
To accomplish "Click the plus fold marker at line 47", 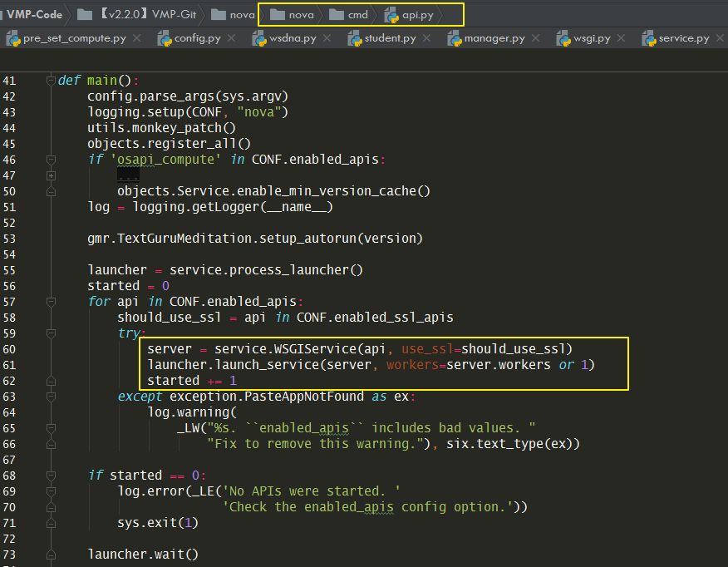I will point(52,175).
